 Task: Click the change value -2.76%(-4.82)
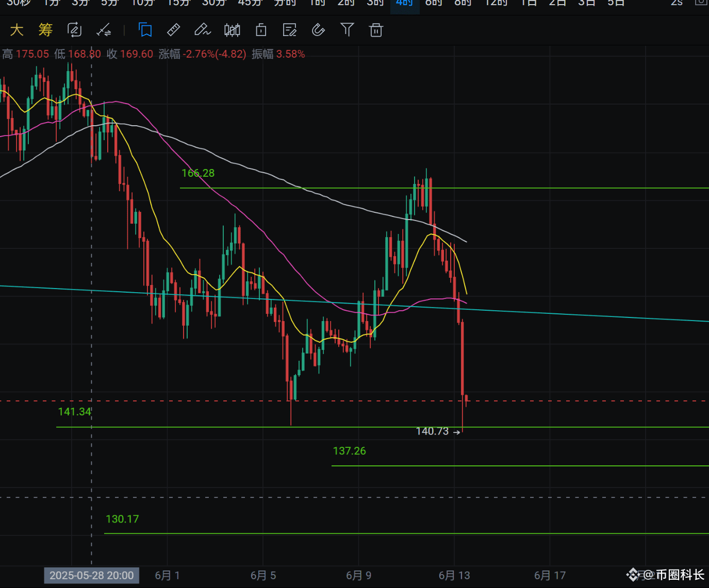[215, 54]
